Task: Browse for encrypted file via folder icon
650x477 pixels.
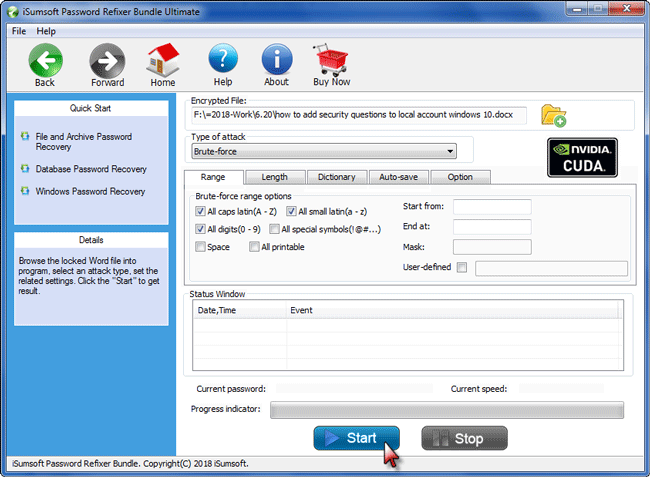Action: (x=553, y=116)
